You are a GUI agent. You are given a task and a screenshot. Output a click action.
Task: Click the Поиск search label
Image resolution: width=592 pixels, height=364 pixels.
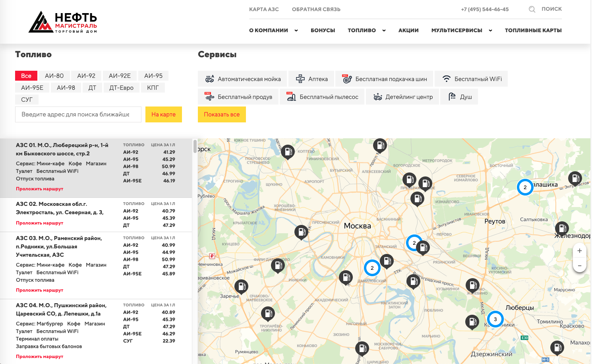pos(551,9)
